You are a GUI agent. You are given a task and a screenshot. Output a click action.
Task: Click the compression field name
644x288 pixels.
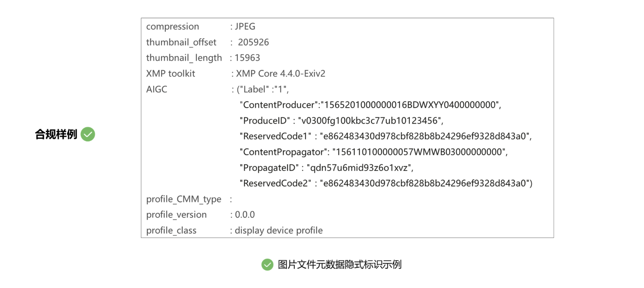coord(173,27)
